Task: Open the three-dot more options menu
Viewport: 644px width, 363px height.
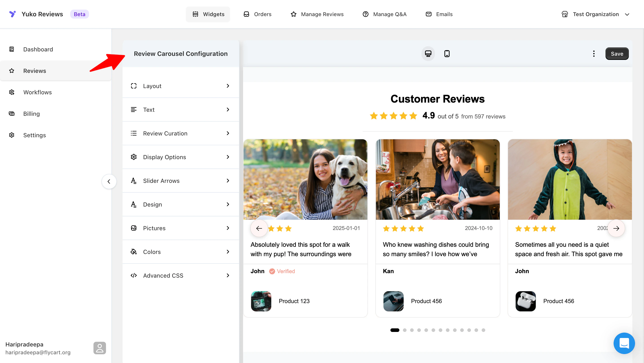Action: click(594, 53)
